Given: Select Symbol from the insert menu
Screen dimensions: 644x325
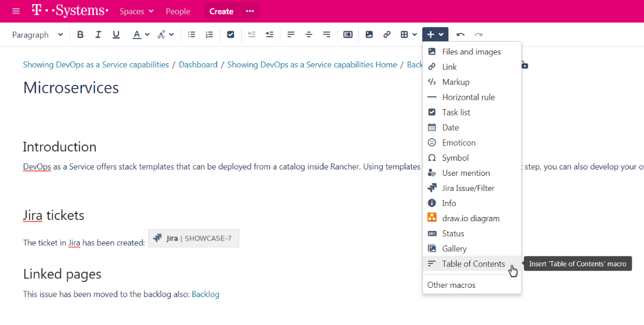Looking at the screenshot, I should click(472, 158).
